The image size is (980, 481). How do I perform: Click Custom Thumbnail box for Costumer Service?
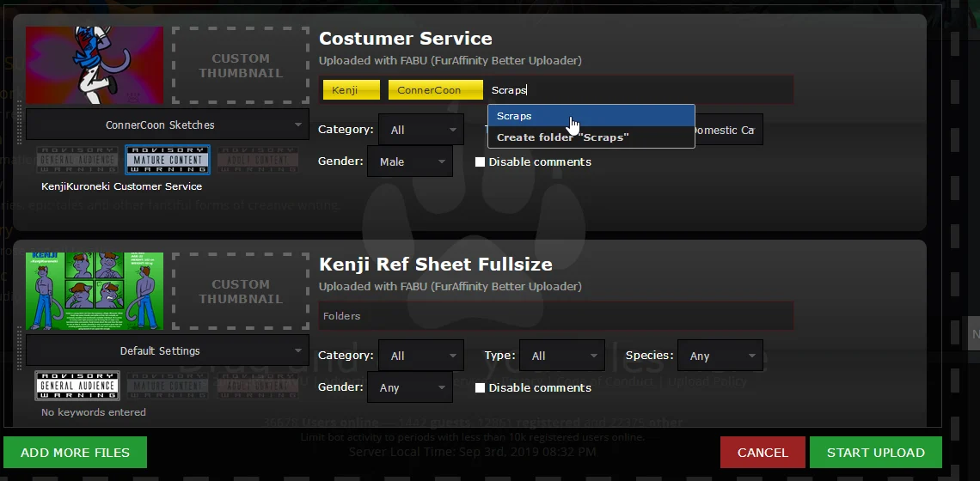point(241,65)
